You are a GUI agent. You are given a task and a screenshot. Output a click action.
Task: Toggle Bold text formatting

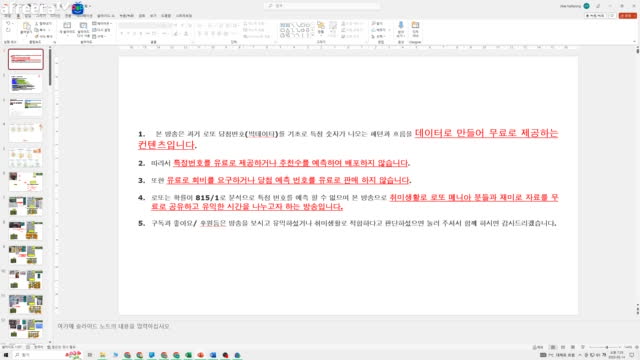click(122, 33)
